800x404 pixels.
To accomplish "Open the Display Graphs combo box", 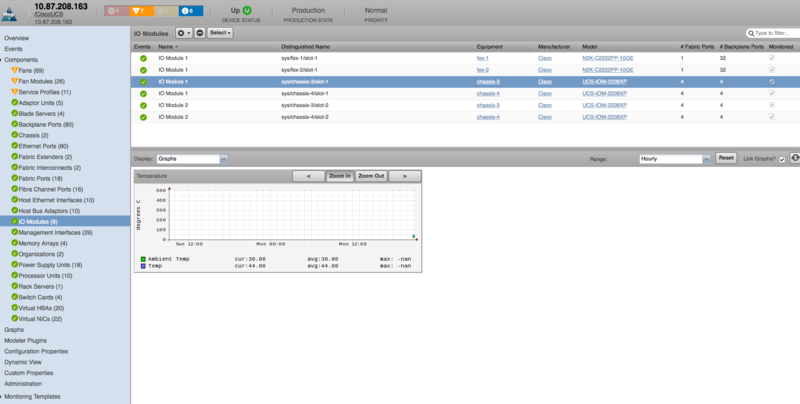I will point(192,159).
